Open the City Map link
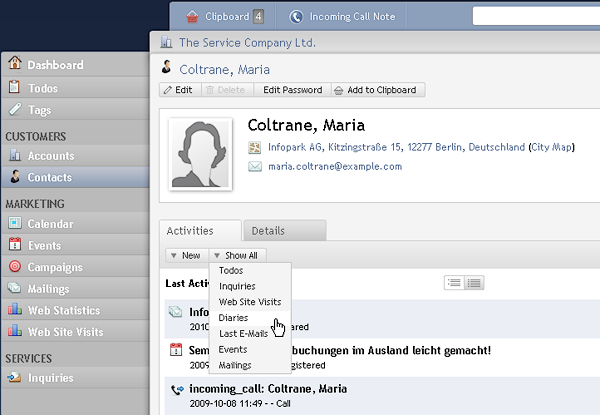The width and height of the screenshot is (600, 415). point(551,147)
